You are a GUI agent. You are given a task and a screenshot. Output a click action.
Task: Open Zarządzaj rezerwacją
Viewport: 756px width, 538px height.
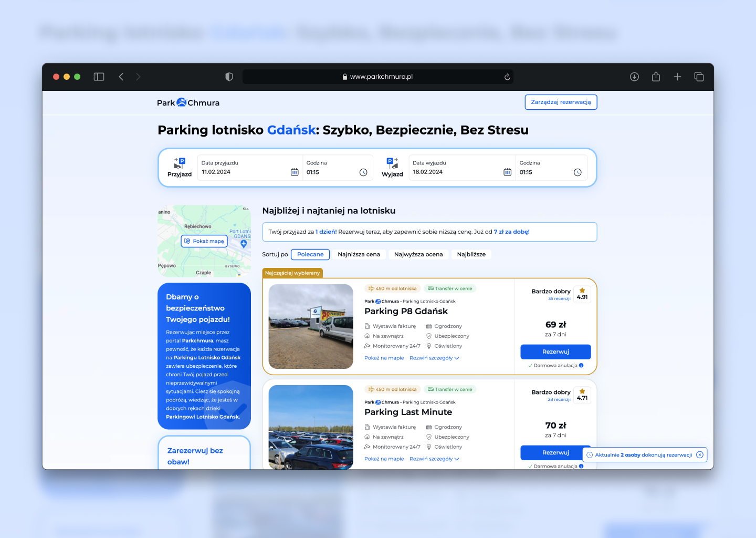click(x=561, y=102)
